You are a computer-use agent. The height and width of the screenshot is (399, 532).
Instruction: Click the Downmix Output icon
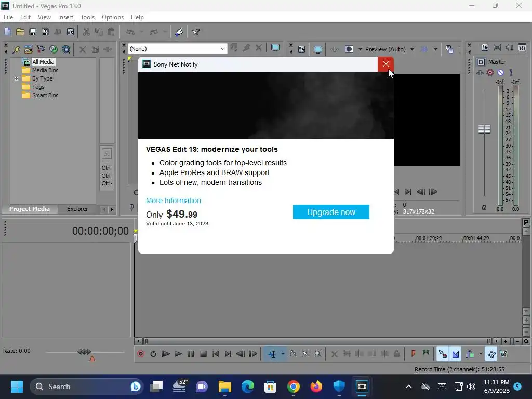[x=497, y=47]
